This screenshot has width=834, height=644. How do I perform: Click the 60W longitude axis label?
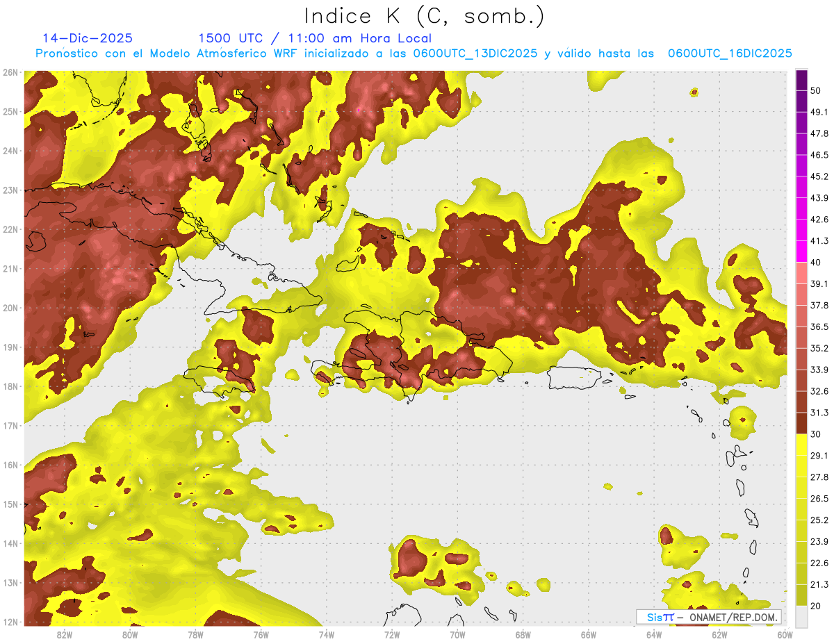(785, 635)
